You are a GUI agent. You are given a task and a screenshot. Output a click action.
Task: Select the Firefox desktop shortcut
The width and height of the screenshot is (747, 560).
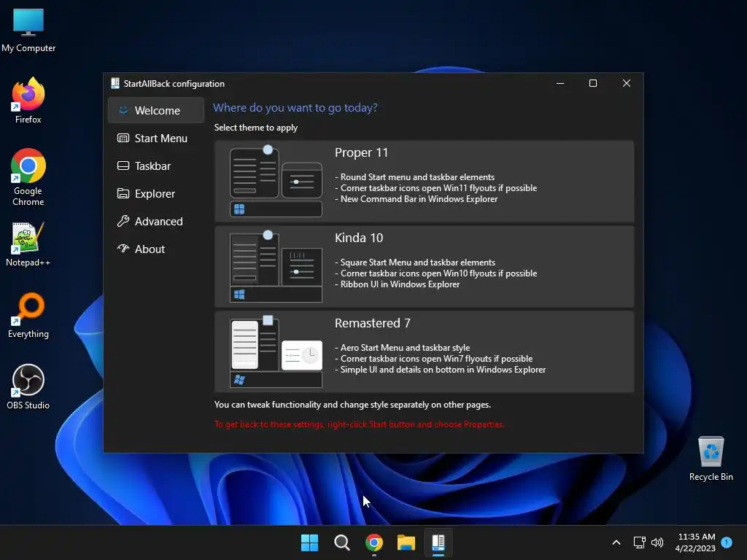click(x=28, y=101)
